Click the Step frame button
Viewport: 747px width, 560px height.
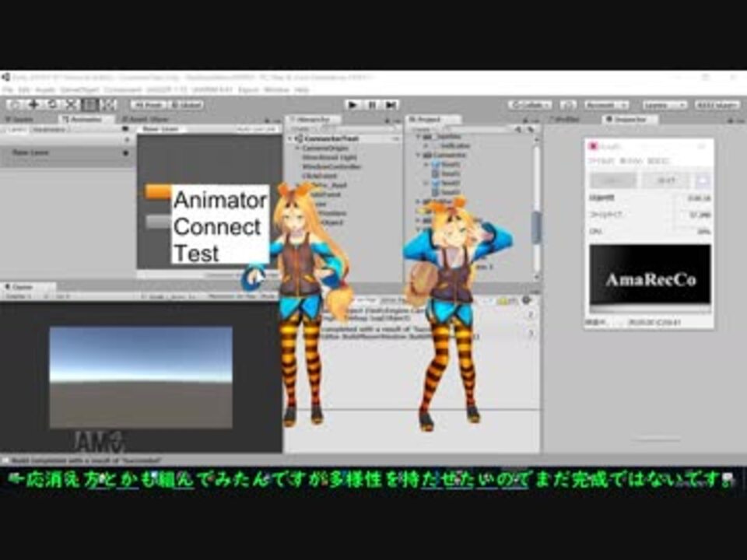[x=391, y=105]
